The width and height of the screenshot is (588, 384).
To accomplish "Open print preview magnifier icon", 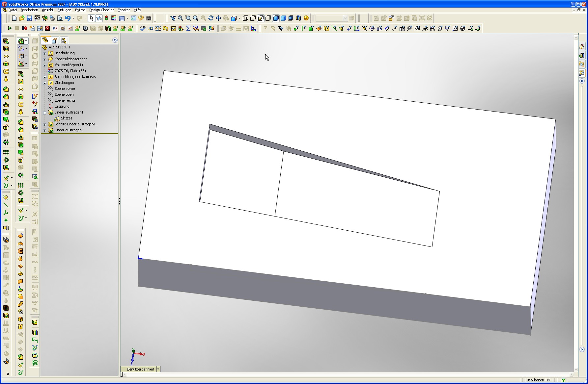I will pos(60,18).
